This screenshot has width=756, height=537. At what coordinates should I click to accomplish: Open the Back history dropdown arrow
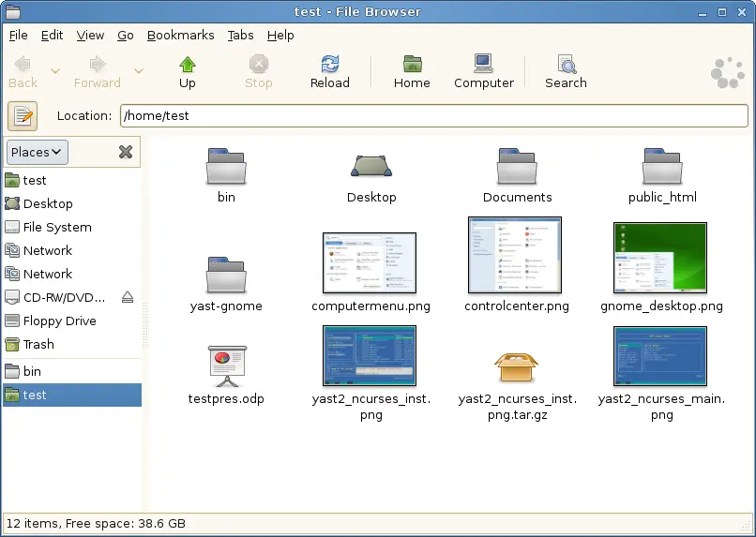point(55,71)
